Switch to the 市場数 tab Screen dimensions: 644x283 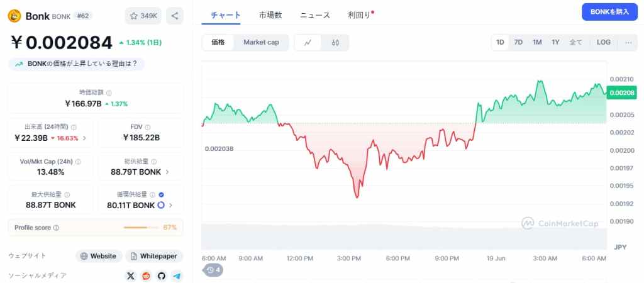270,15
